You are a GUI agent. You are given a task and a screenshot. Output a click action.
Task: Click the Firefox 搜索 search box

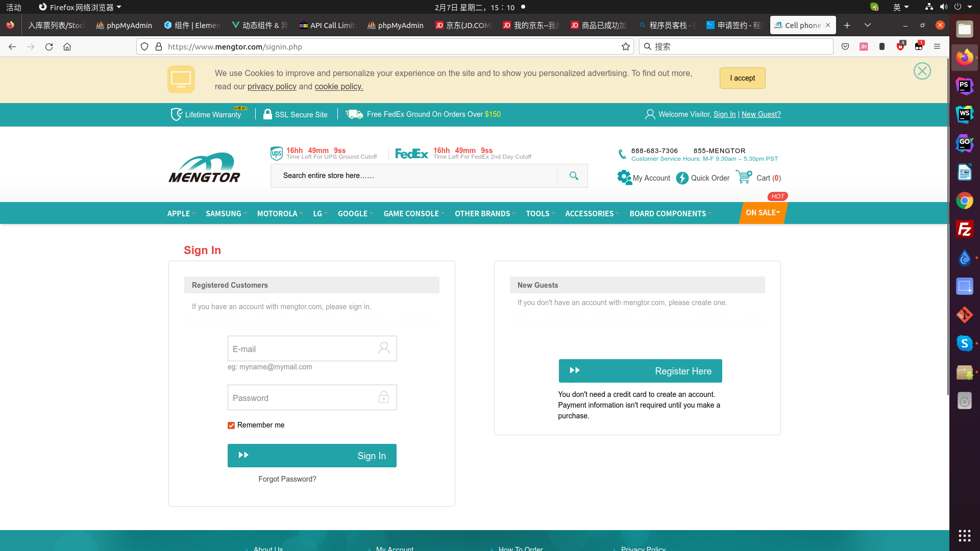click(x=735, y=46)
